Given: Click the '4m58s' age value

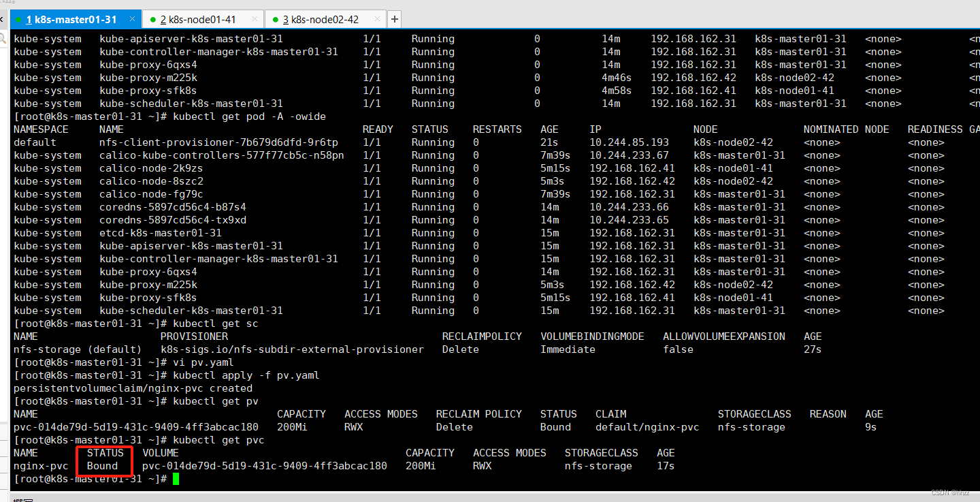Looking at the screenshot, I should tap(617, 91).
